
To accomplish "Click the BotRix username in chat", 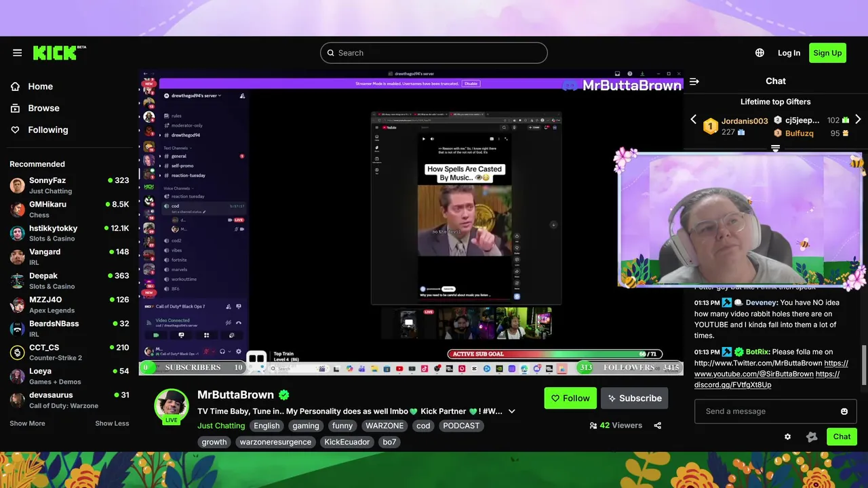I will (x=757, y=352).
